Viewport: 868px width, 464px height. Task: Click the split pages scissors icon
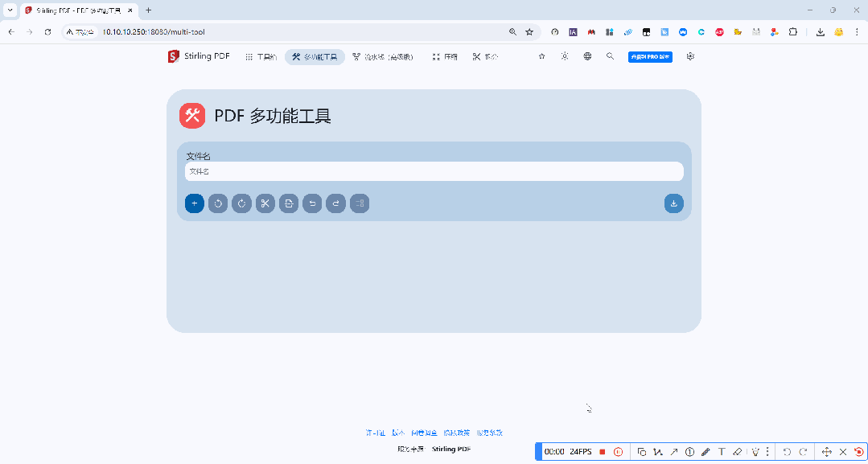tap(265, 203)
